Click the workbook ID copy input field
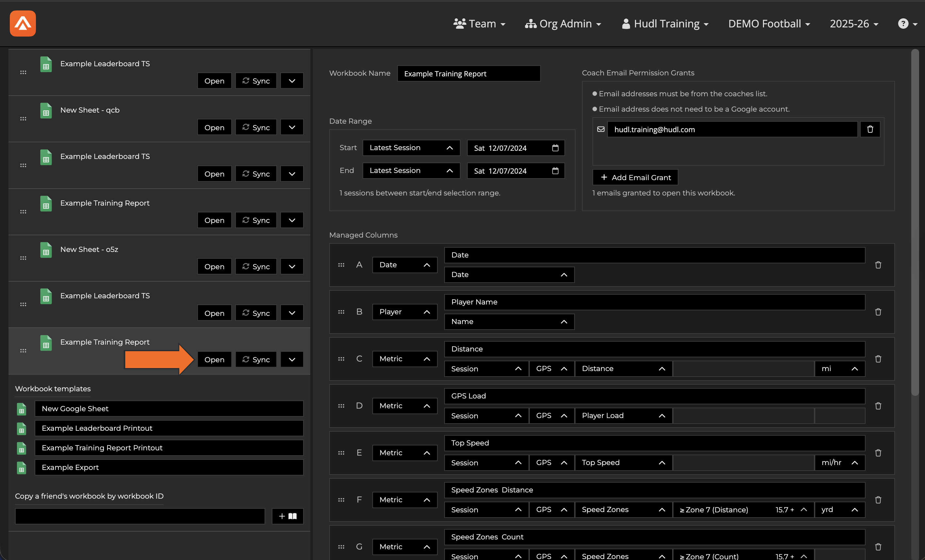This screenshot has width=925, height=560. coord(140,516)
